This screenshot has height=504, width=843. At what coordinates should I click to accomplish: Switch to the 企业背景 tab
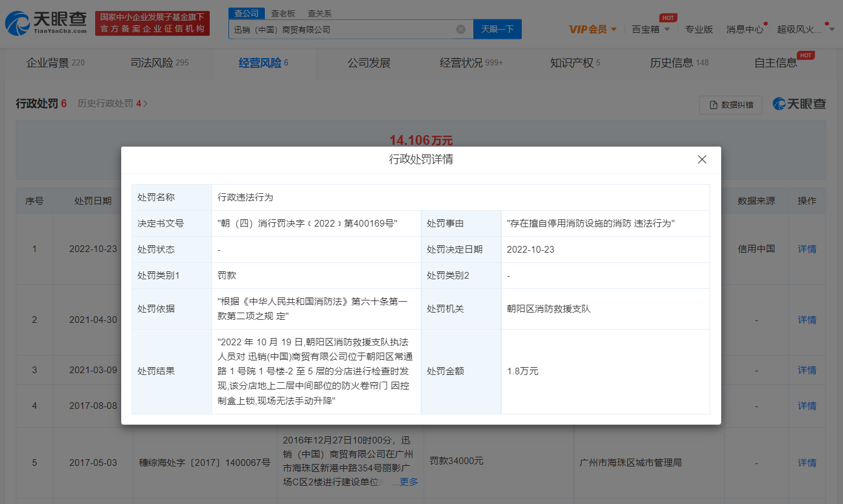[x=55, y=63]
